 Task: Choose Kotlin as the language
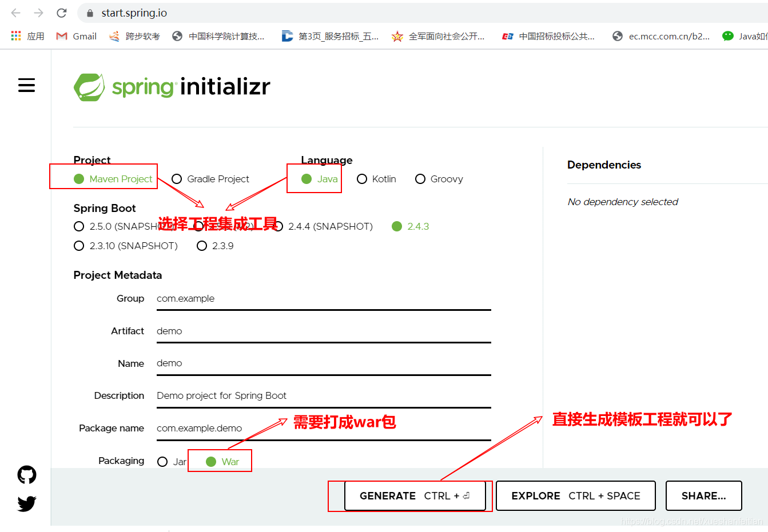click(x=376, y=179)
